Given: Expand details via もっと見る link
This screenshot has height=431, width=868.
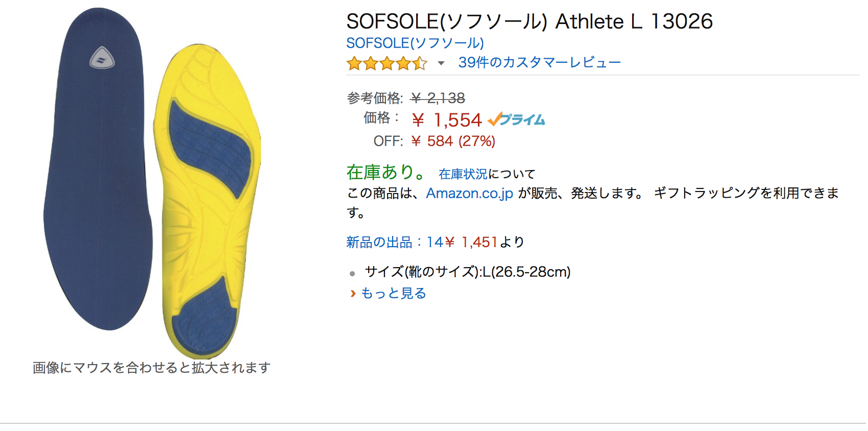Looking at the screenshot, I should (x=393, y=294).
